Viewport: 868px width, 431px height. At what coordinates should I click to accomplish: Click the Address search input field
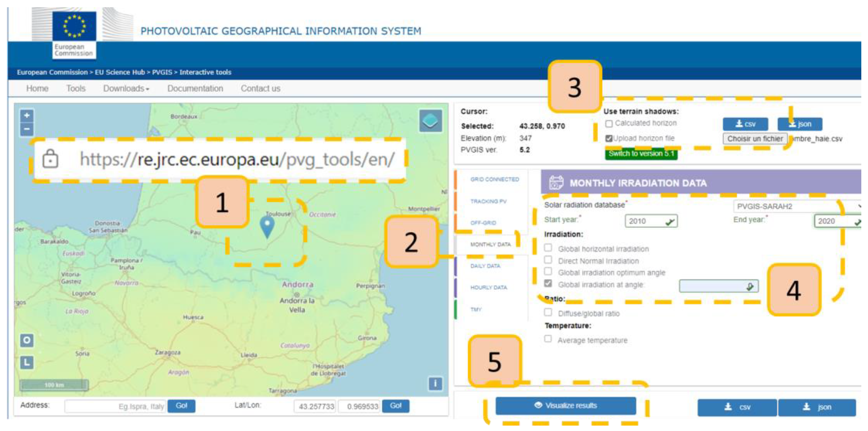coord(115,406)
